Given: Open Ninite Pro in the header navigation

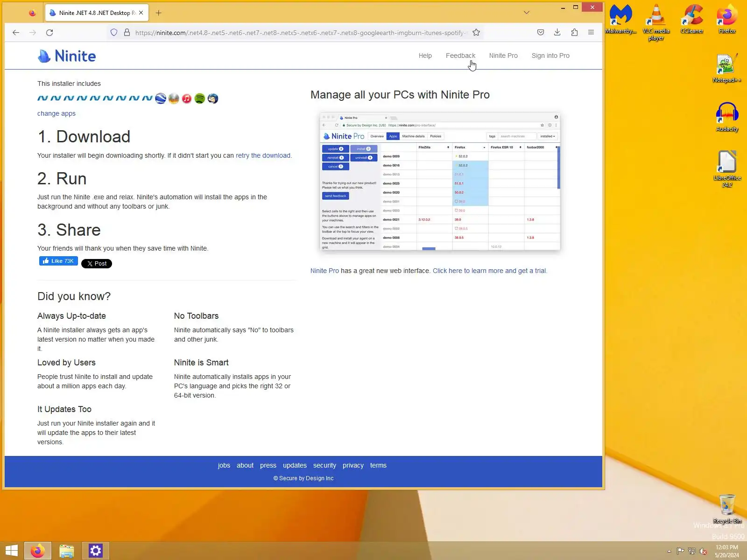Looking at the screenshot, I should pyautogui.click(x=503, y=56).
